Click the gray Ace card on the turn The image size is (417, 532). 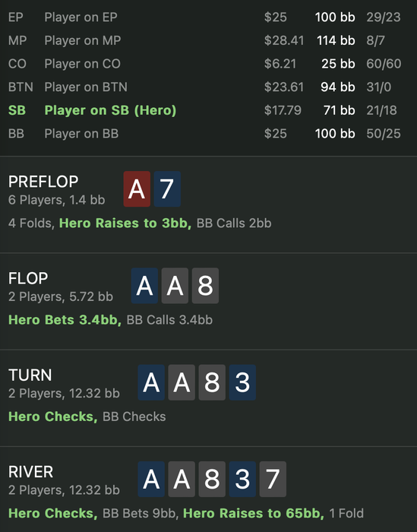point(182,382)
